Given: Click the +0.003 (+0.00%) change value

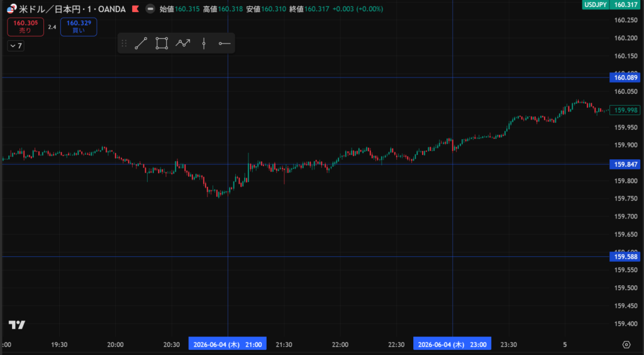Looking at the screenshot, I should 358,9.
